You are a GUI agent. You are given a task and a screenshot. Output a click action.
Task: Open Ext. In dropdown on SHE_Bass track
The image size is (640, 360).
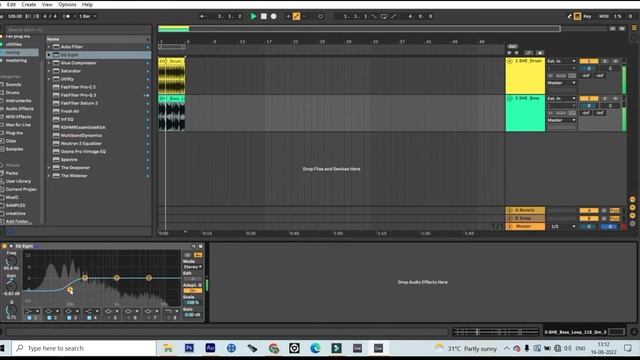point(561,98)
